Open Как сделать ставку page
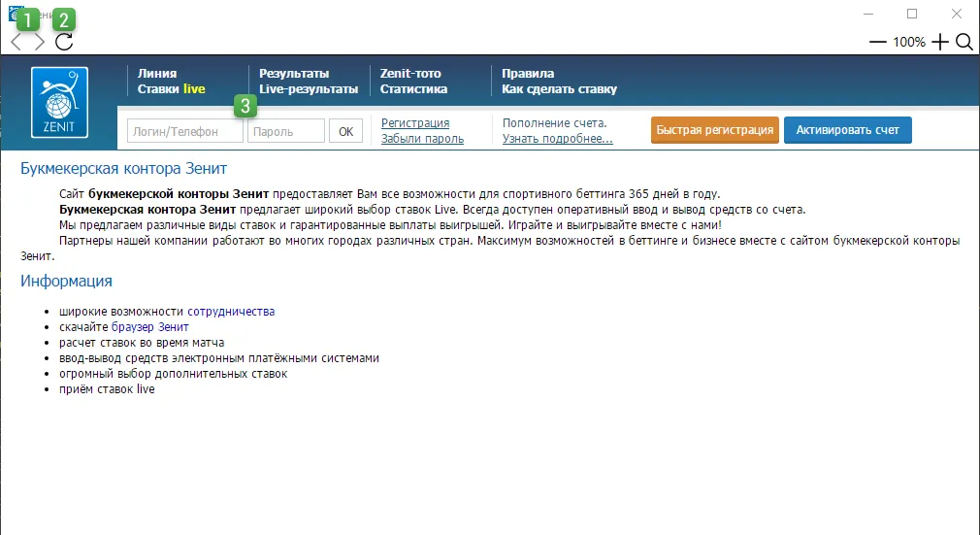Image resolution: width=980 pixels, height=535 pixels. (x=559, y=89)
